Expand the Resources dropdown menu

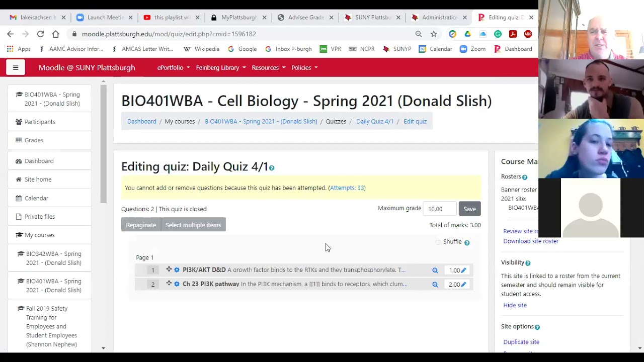(269, 67)
